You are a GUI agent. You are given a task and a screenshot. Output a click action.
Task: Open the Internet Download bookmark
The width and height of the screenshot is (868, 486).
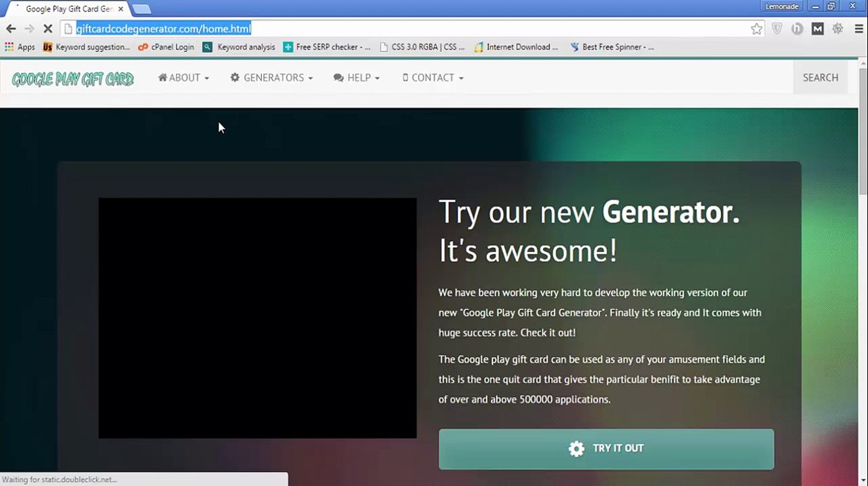coord(517,47)
